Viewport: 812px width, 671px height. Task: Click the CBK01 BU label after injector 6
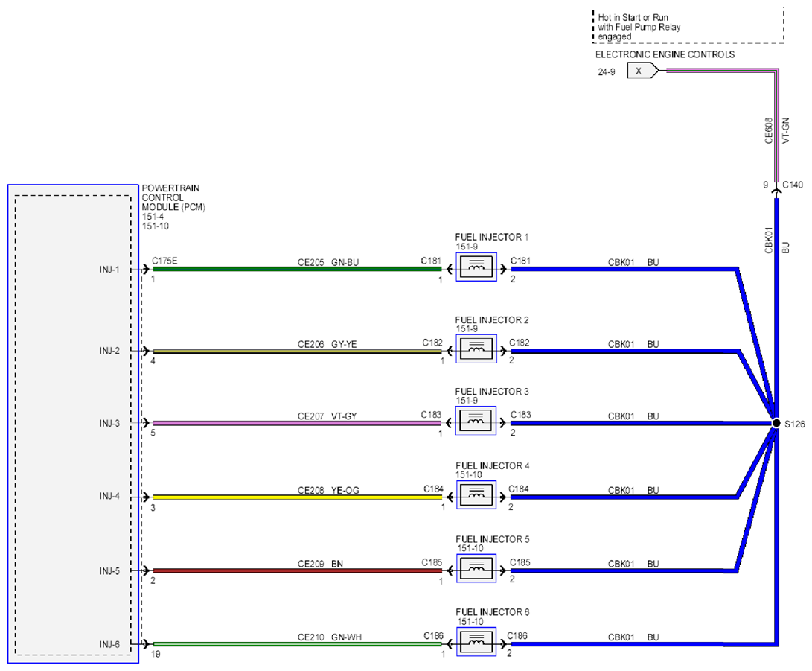click(x=633, y=637)
